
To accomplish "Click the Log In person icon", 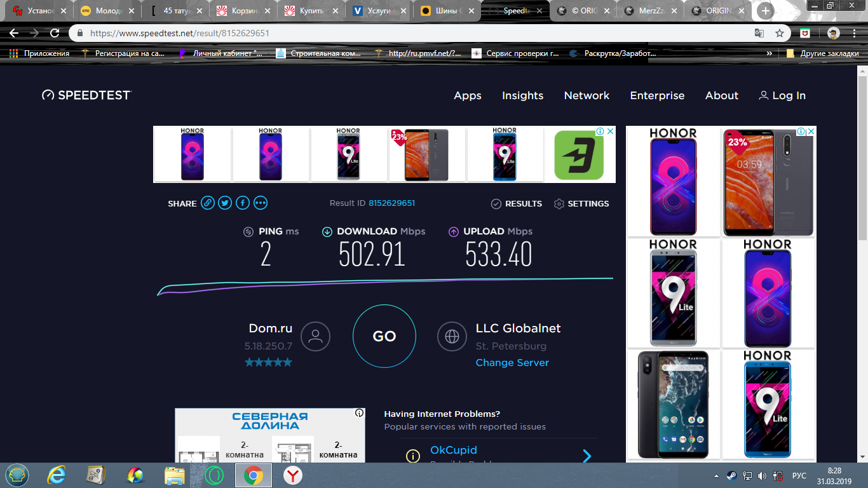I will [x=764, y=95].
